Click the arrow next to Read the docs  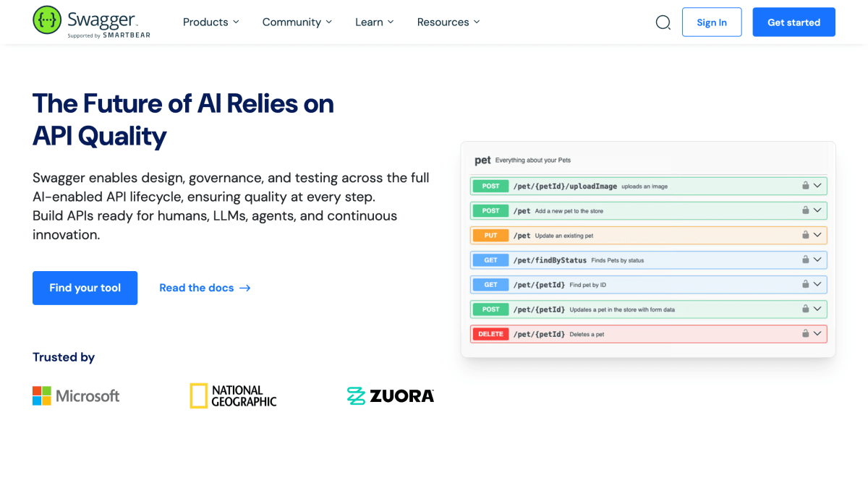coord(245,288)
